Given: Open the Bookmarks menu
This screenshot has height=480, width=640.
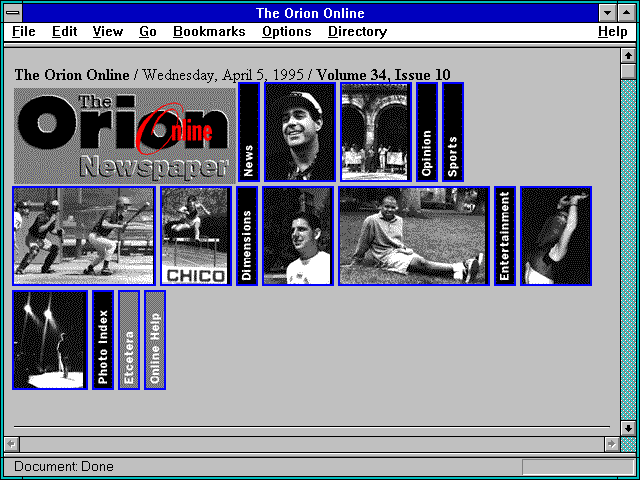Looking at the screenshot, I should coord(209,32).
